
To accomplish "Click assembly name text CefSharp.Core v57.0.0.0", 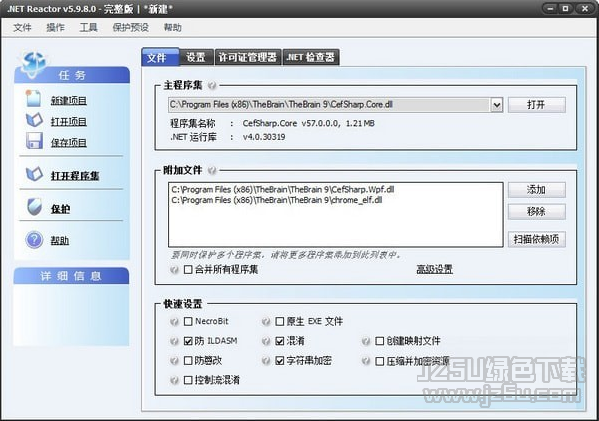I will pos(291,123).
